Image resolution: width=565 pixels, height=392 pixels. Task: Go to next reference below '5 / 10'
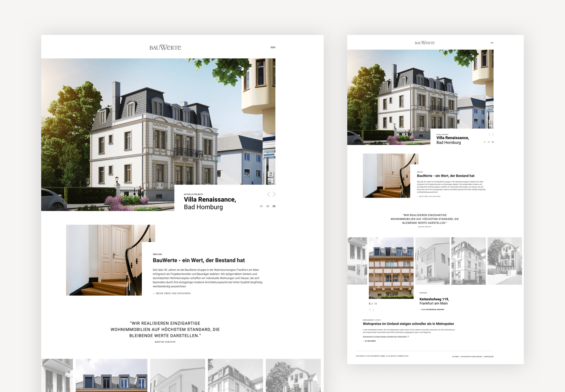[373, 310]
